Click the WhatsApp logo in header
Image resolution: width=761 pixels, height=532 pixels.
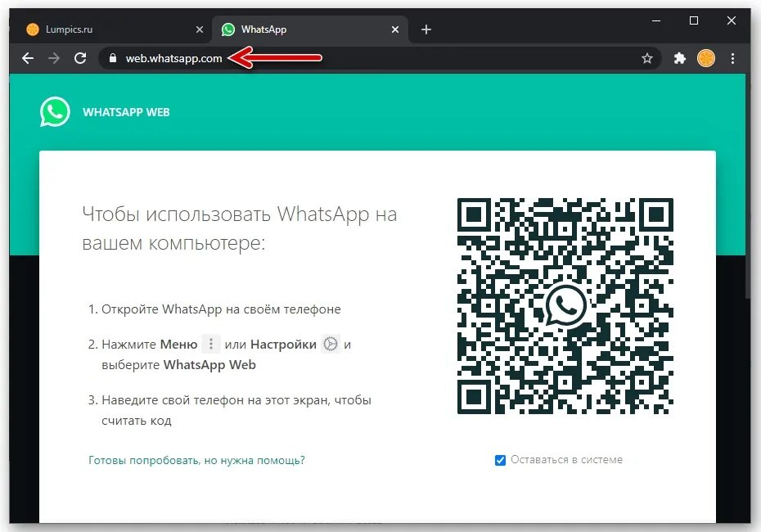55,111
